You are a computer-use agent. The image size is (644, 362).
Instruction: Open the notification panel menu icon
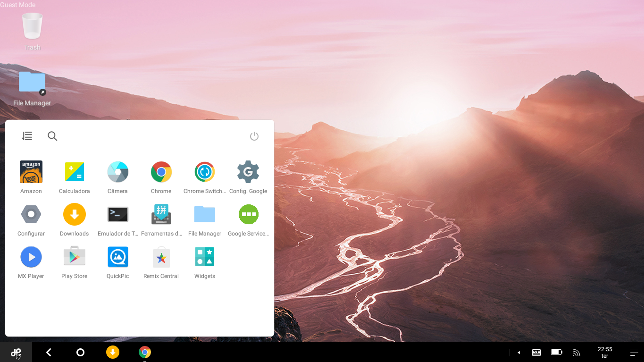[634, 353]
